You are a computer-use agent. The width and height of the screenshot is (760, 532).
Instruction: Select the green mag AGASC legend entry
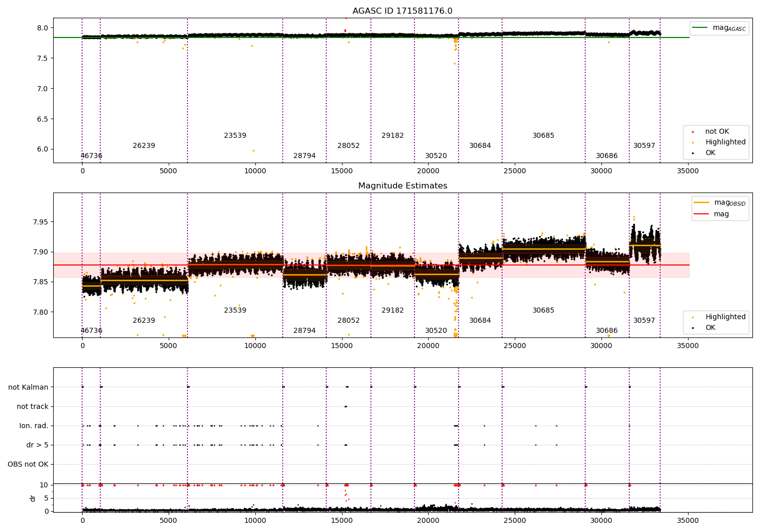click(x=719, y=28)
